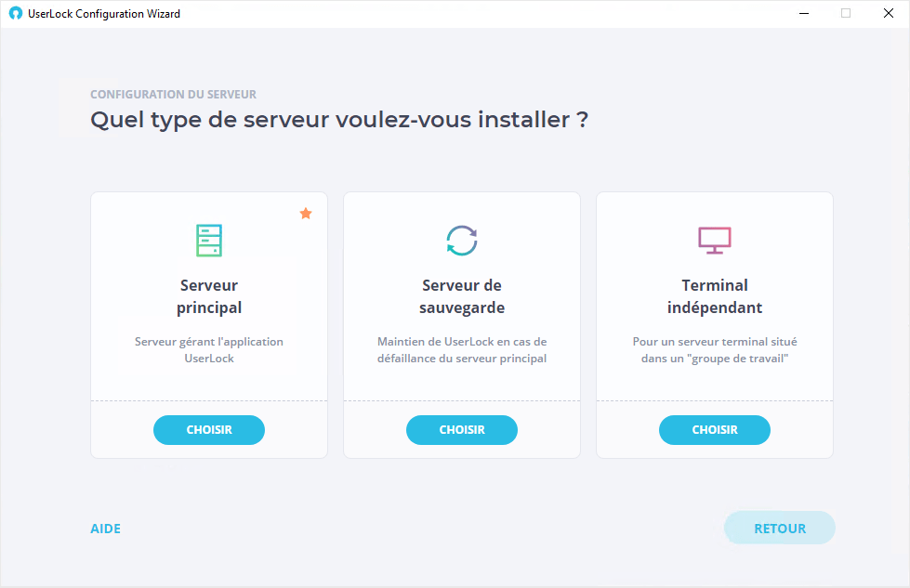Close the UserLock Configuration Wizard

click(x=888, y=13)
